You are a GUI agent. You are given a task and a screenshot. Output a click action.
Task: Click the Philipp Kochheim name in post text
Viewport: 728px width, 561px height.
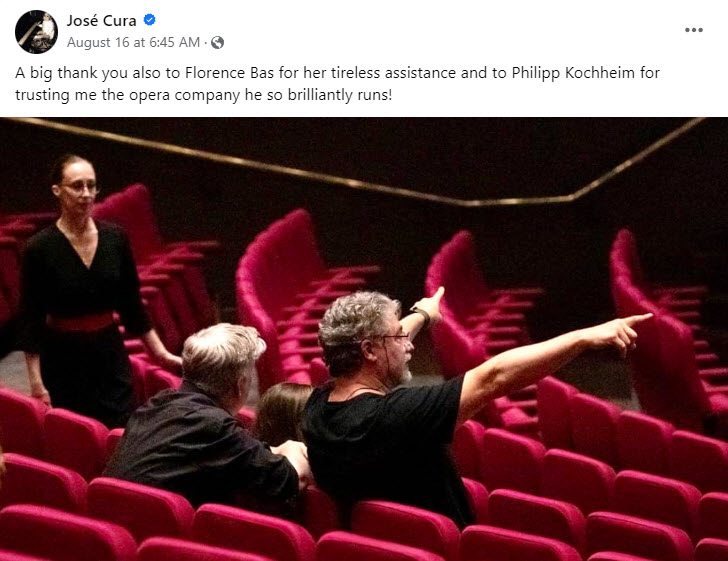tap(573, 73)
